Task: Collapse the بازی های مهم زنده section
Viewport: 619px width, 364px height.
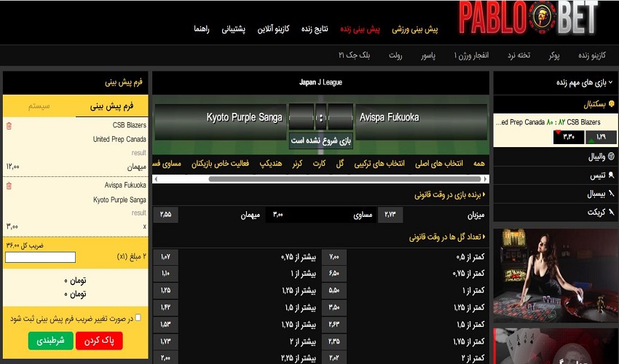Action: (x=611, y=82)
